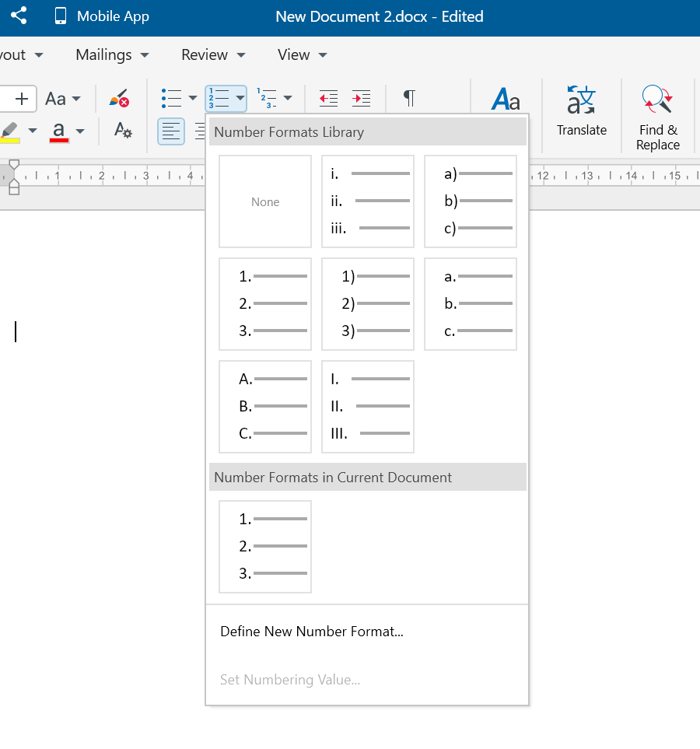
Task: Click the bulleted list icon
Action: [171, 99]
